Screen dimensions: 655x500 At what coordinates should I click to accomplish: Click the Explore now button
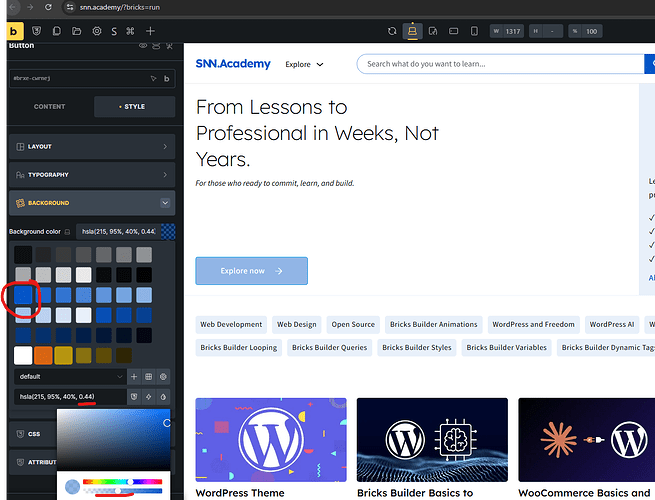[251, 271]
